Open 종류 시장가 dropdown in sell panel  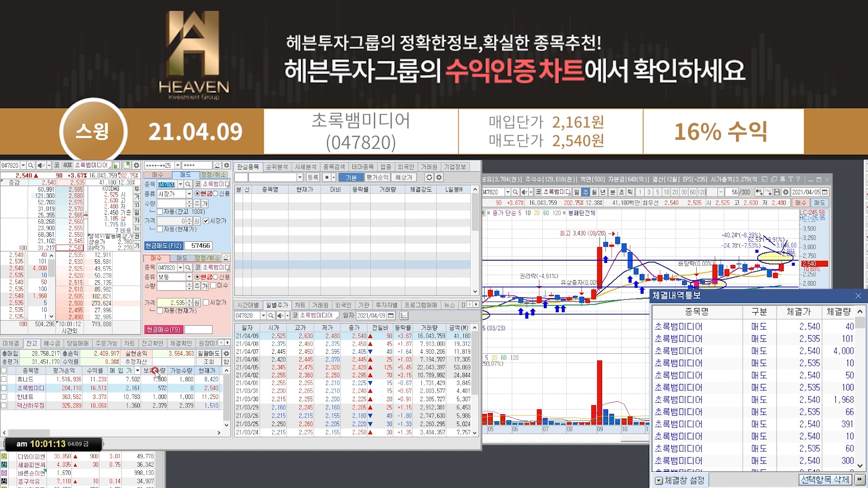point(189,194)
